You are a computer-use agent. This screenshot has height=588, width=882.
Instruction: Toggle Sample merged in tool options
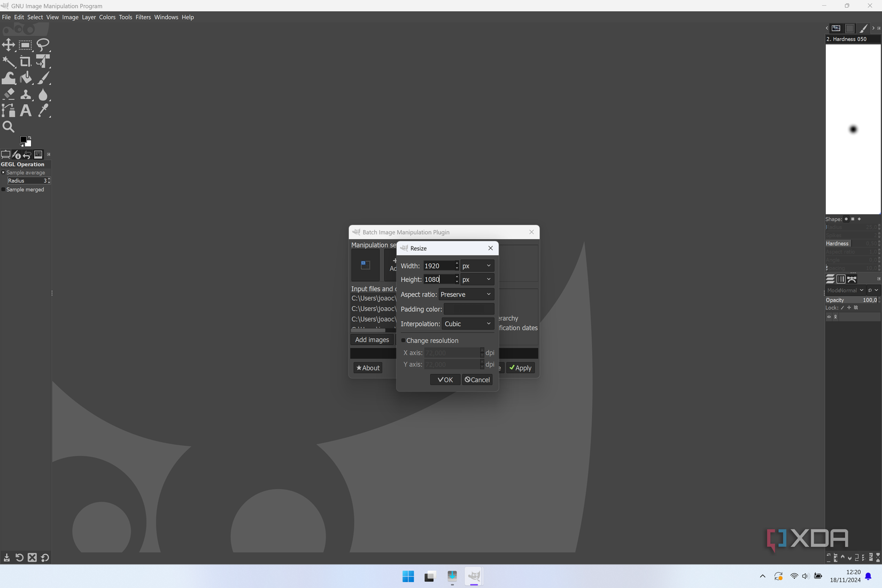point(3,190)
